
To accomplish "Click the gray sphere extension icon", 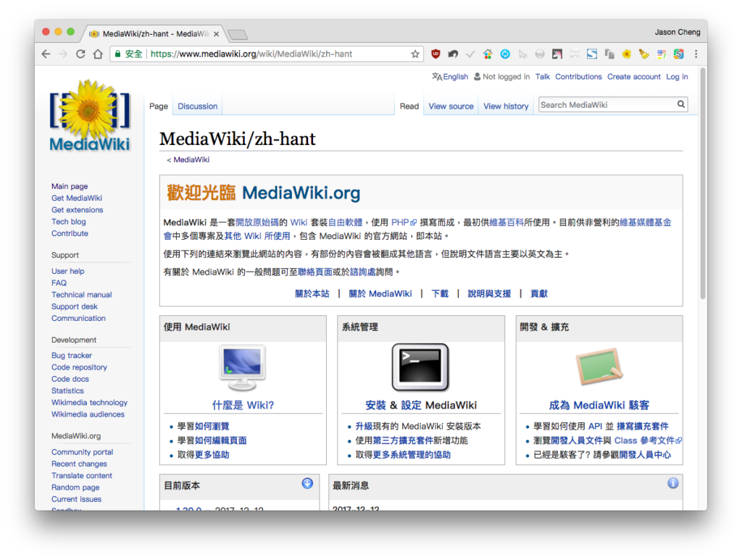I will (539, 54).
